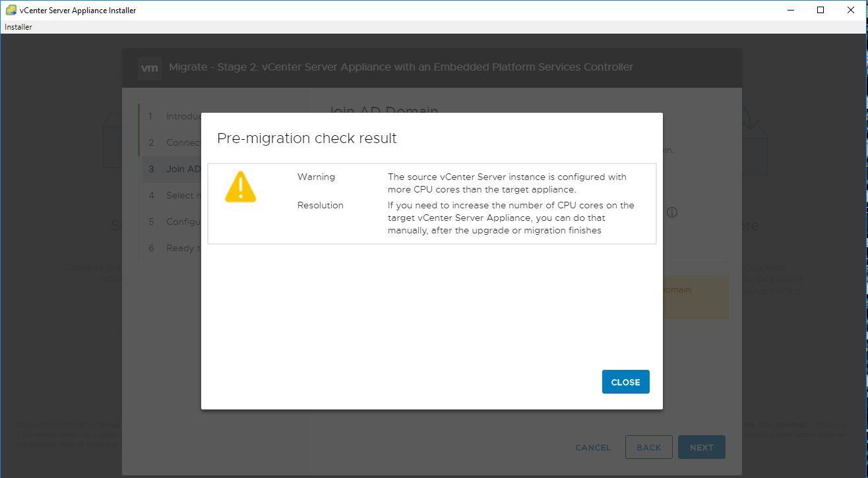
Task: Open the Installer menu
Action: (18, 27)
